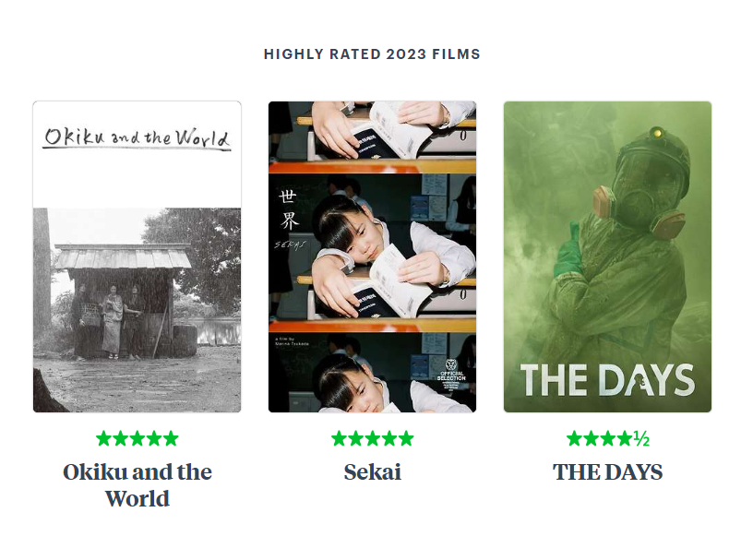This screenshot has width=741, height=560.
Task: Click the five-star rating under Okiku poster
Action: pos(137,438)
